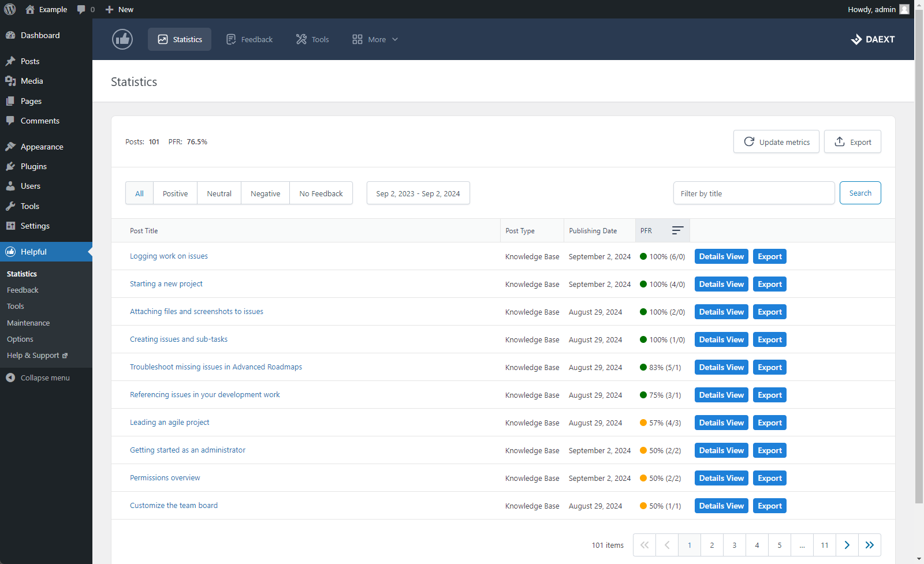Click the Media icon in sidebar
The width and height of the screenshot is (924, 564).
[x=10, y=81]
